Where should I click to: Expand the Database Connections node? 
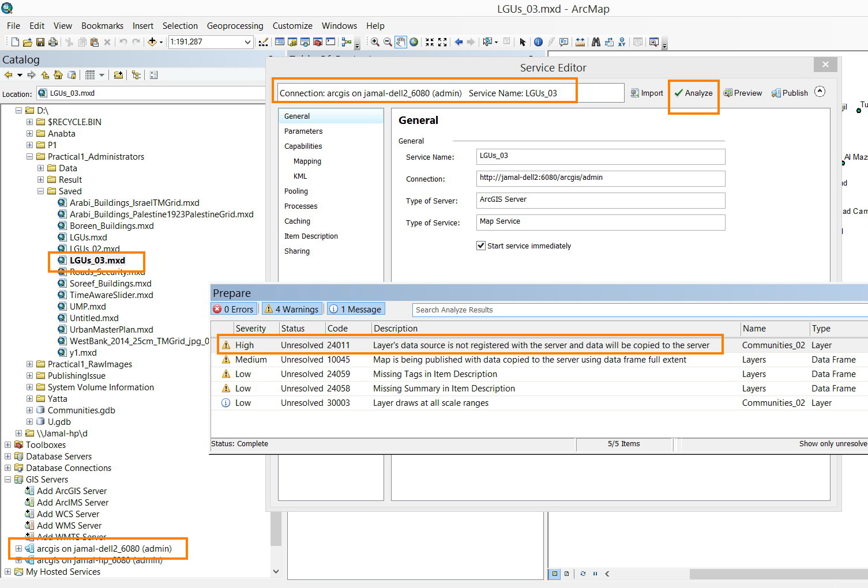7,468
